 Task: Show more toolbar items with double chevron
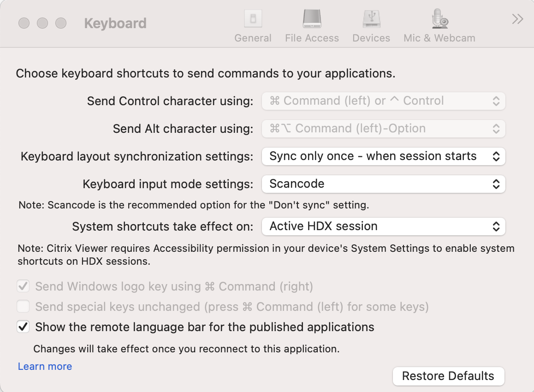coord(517,19)
